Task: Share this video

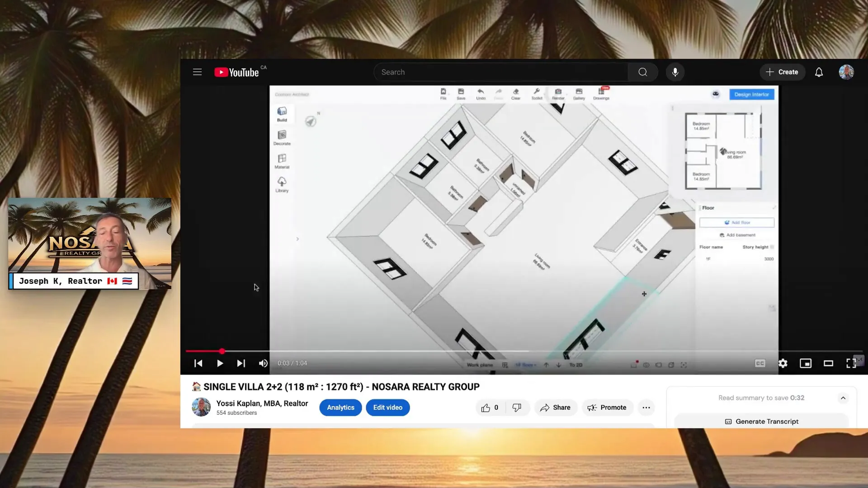Action: [555, 408]
